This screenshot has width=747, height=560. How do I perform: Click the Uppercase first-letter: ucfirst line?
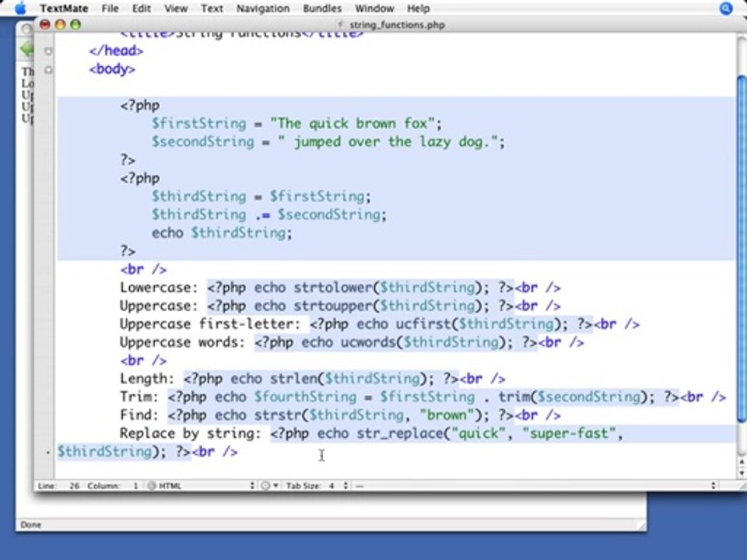tap(380, 324)
